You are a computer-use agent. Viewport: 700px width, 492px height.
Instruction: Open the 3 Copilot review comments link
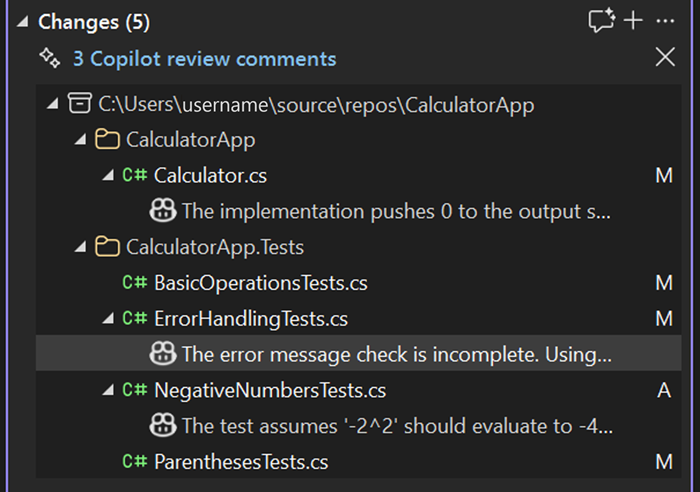[x=204, y=59]
